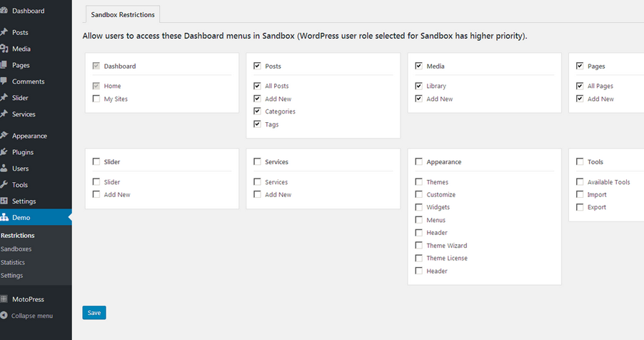Click the MotoPress sidebar icon

point(4,299)
